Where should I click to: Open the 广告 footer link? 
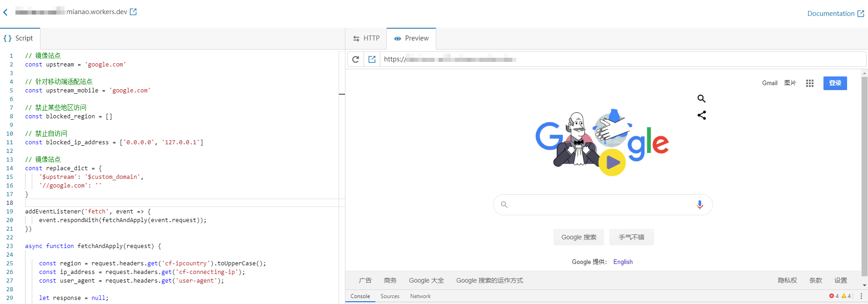tap(365, 280)
